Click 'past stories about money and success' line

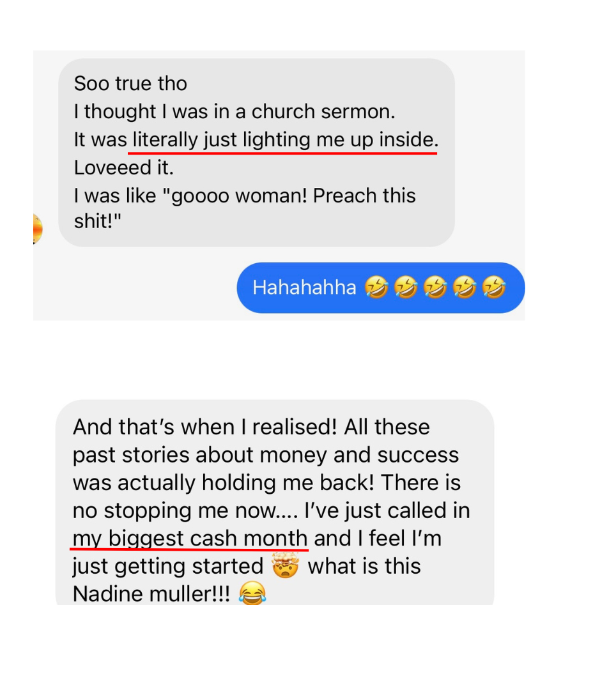[266, 455]
